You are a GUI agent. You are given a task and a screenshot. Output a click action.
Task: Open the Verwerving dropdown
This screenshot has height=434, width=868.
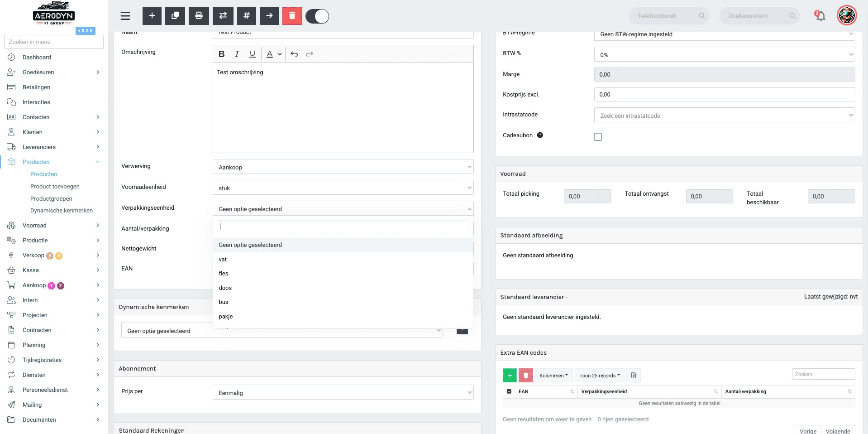tap(343, 167)
